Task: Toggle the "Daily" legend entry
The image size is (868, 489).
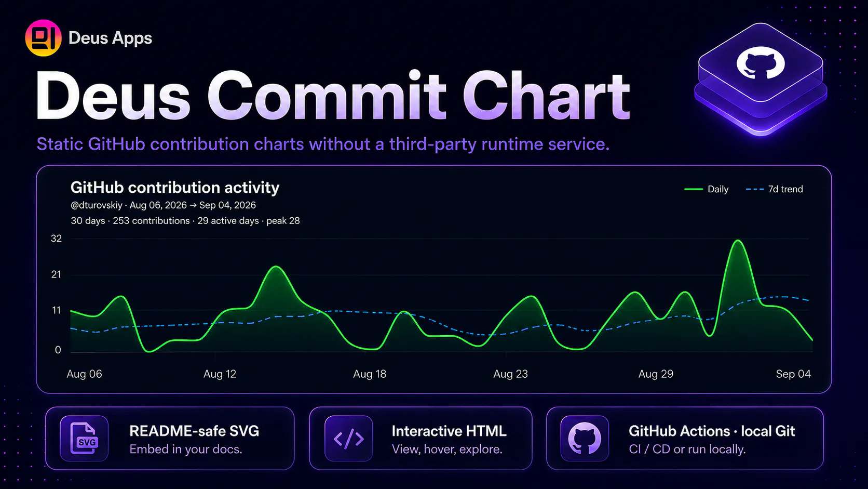Action: (x=707, y=189)
